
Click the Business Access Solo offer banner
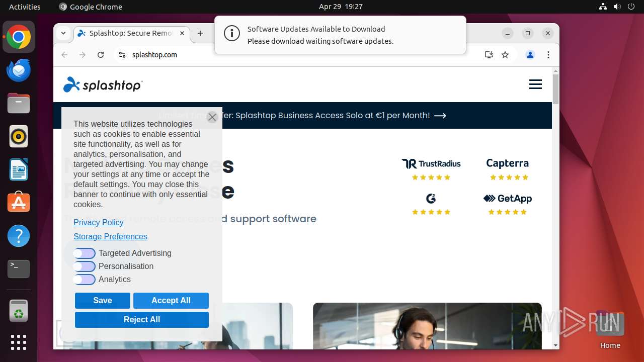[302, 116]
